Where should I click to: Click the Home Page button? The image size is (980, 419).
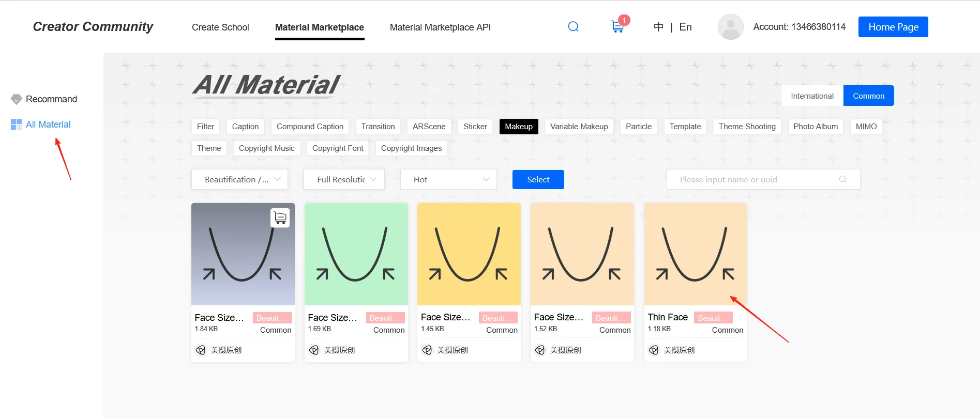(x=893, y=27)
